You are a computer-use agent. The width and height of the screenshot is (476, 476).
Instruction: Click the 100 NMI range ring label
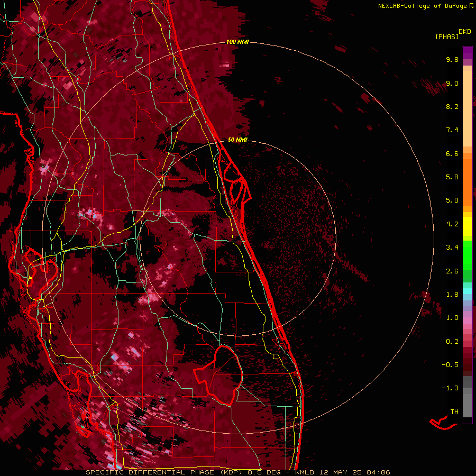tap(237, 42)
